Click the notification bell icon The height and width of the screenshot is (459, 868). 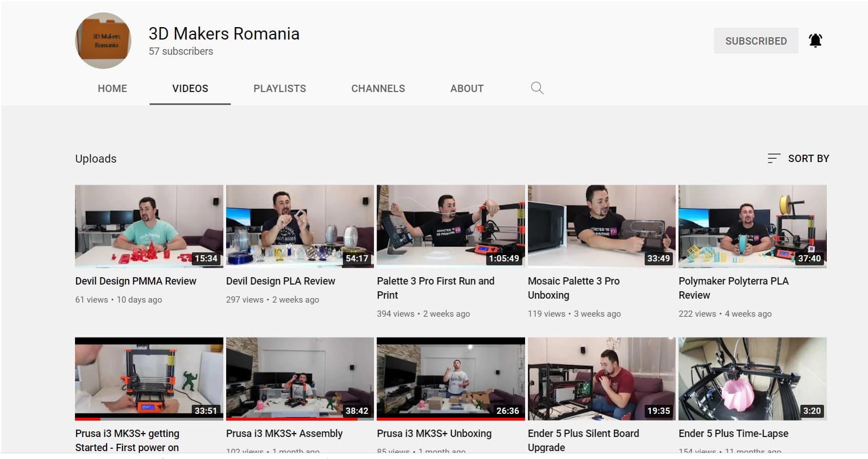(815, 41)
